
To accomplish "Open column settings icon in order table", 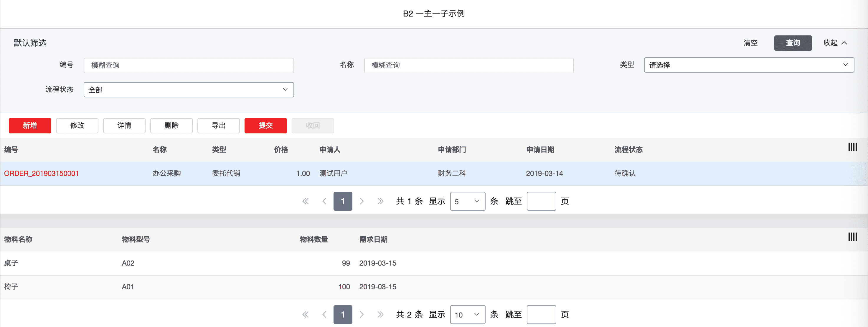I will (x=852, y=147).
